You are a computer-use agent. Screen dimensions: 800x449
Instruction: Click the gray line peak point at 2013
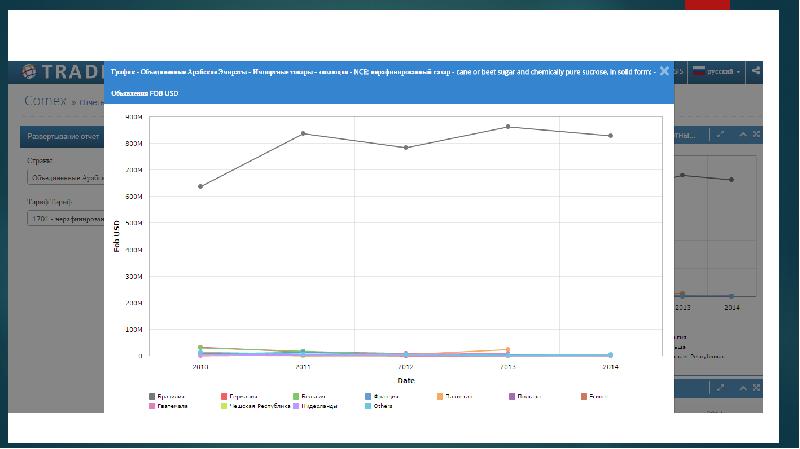click(x=508, y=127)
